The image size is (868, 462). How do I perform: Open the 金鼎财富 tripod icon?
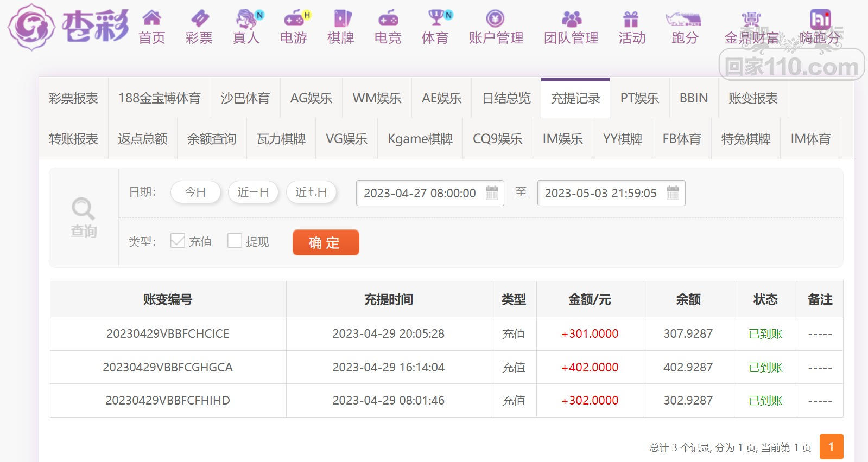(751, 18)
